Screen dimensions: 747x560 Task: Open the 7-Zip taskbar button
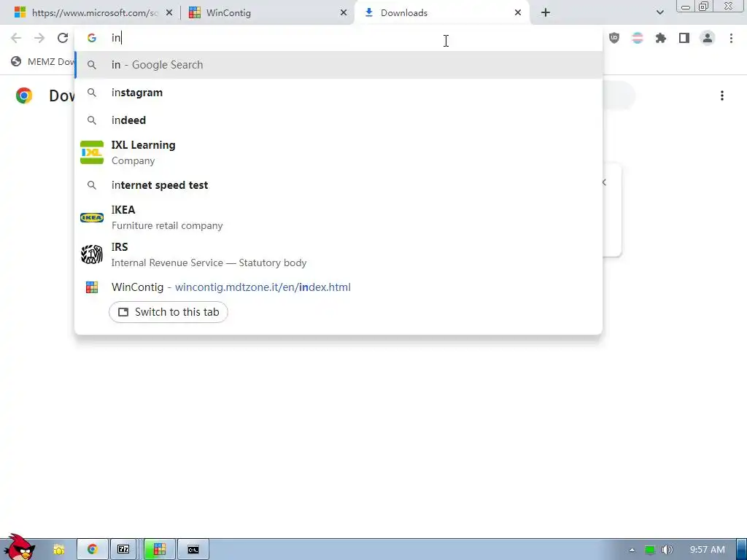[x=123, y=550]
